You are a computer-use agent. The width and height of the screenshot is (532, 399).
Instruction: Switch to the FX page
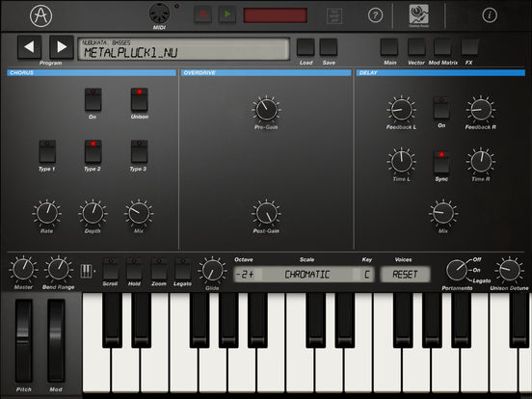tap(470, 47)
